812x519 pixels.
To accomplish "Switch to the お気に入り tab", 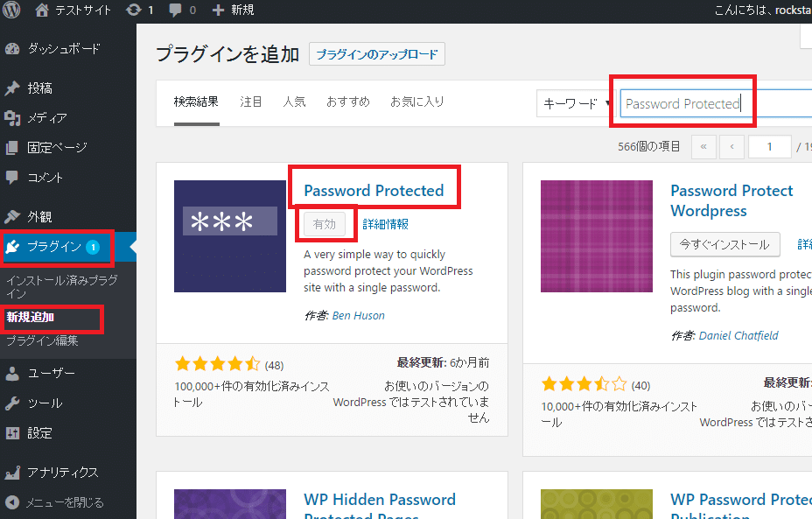I will tap(417, 102).
